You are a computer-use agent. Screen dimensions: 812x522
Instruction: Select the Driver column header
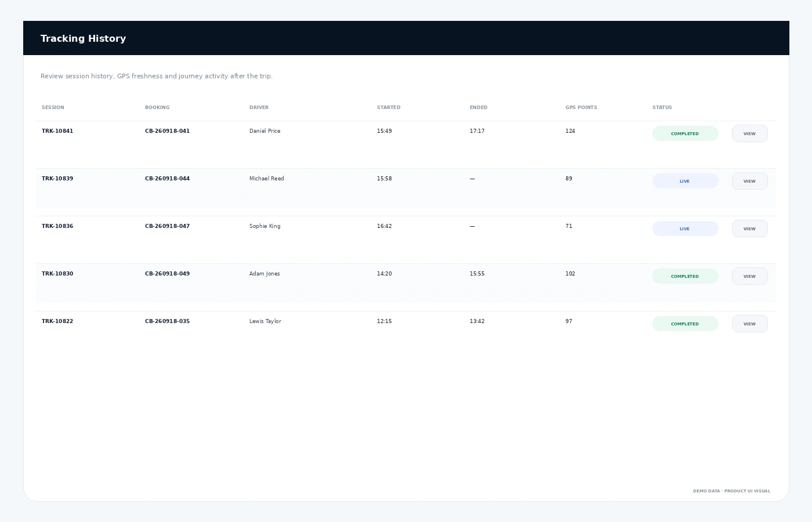click(259, 107)
